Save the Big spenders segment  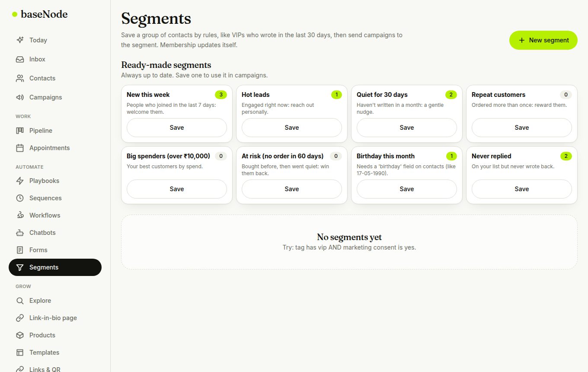pyautogui.click(x=177, y=189)
